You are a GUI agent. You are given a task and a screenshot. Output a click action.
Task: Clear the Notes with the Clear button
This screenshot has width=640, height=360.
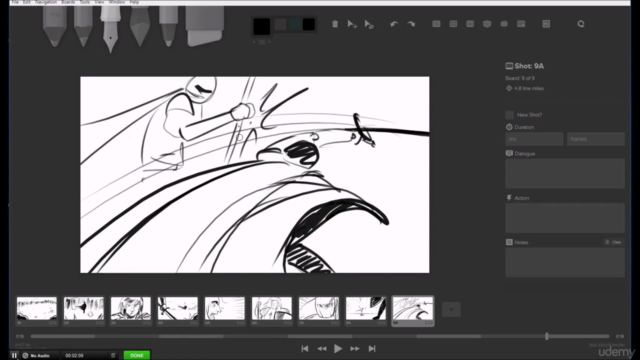tap(613, 242)
